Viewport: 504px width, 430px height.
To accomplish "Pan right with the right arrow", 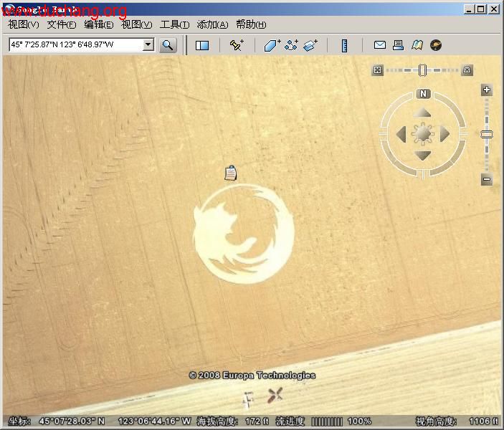I will [444, 134].
